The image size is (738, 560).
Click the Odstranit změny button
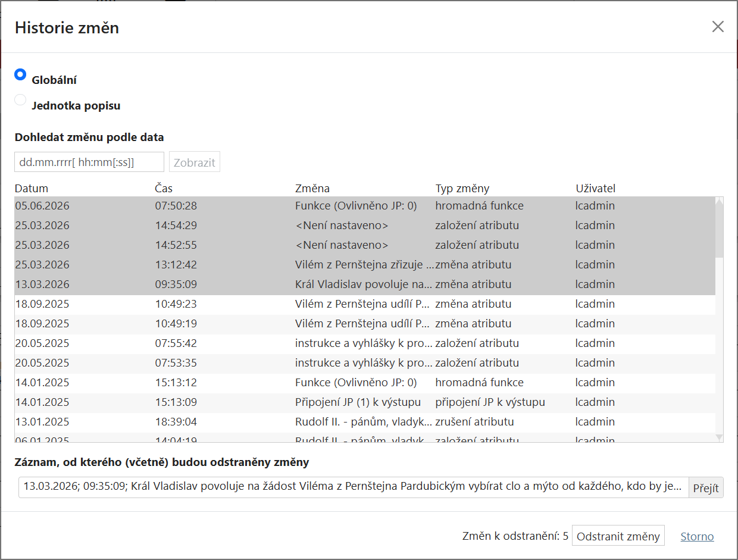618,536
